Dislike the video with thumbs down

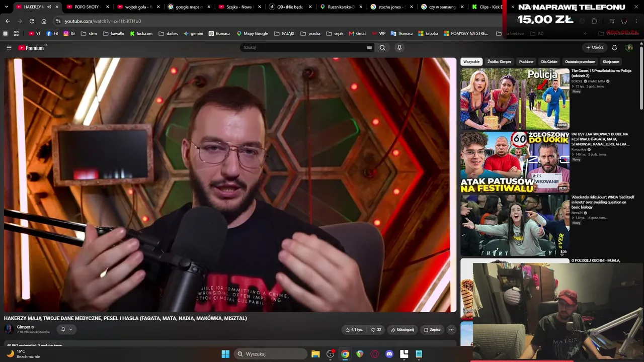point(376,330)
